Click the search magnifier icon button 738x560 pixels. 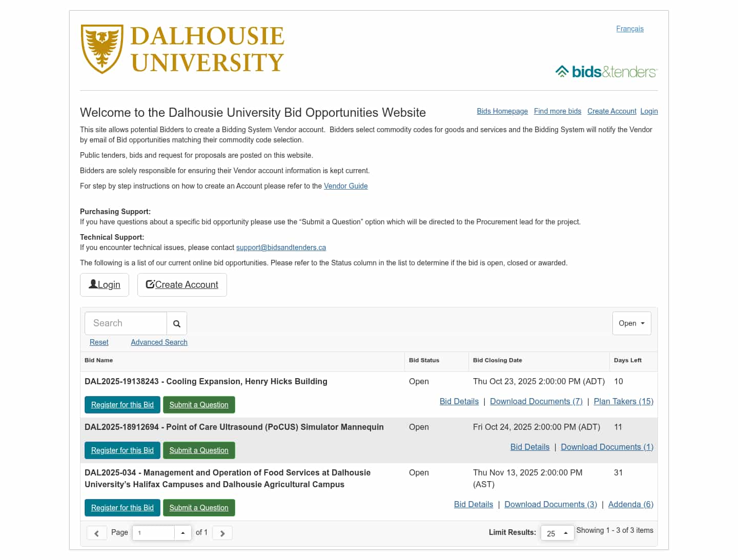tap(177, 323)
